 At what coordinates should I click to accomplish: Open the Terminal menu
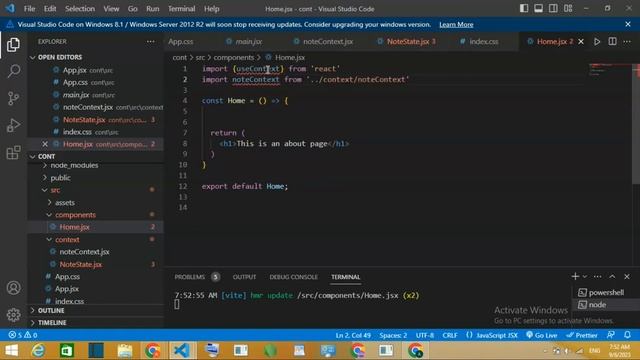[x=181, y=9]
